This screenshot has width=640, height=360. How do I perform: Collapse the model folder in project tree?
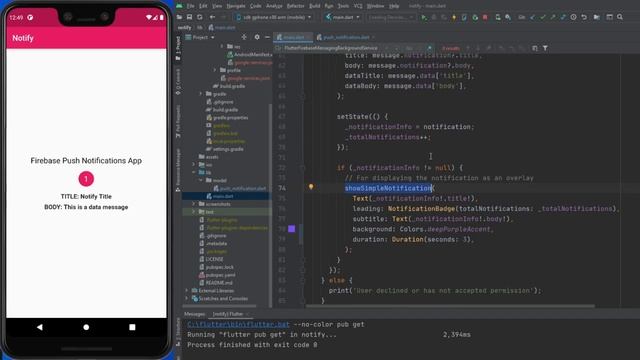201,180
